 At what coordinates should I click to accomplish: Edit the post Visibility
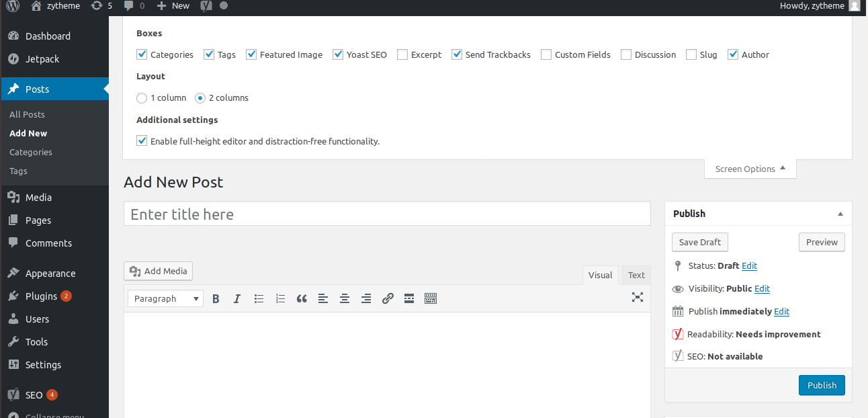762,289
